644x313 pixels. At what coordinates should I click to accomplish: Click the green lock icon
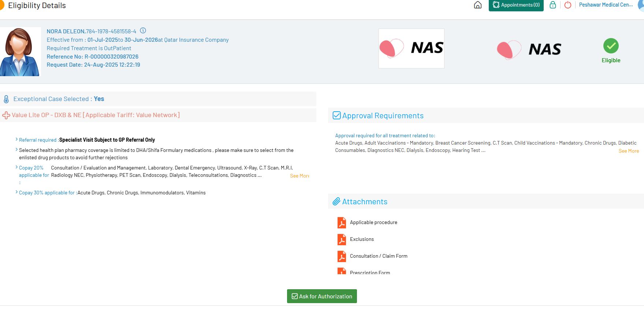[553, 5]
